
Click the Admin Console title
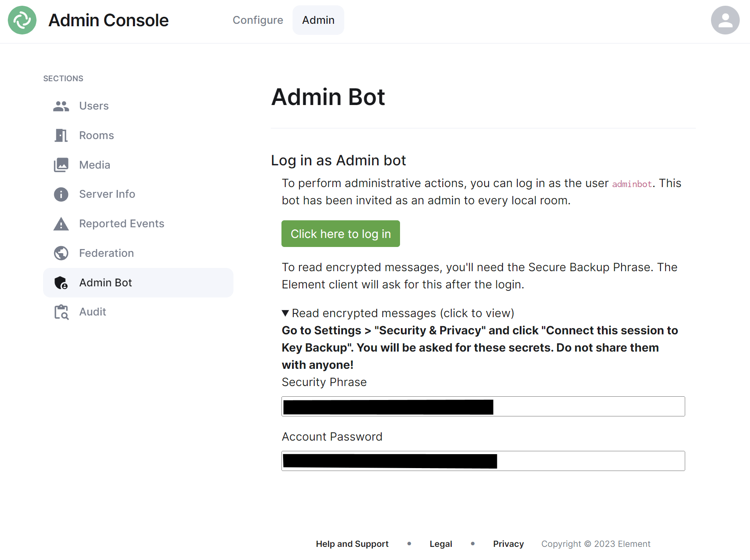(x=108, y=20)
